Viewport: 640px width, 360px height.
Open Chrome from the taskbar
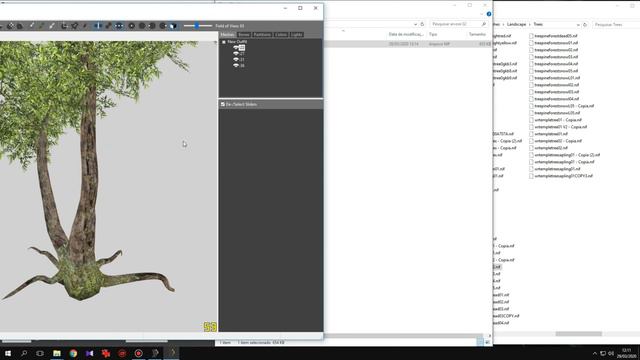tap(73, 353)
